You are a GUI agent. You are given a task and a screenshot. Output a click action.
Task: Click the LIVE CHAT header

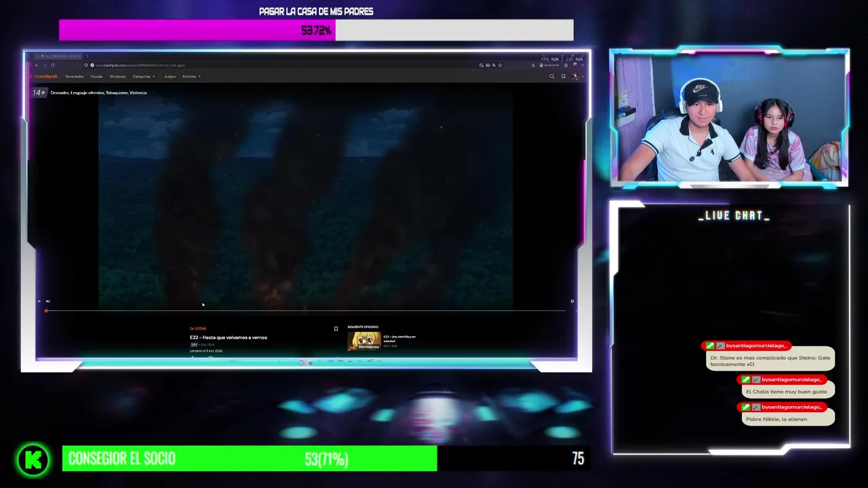734,216
